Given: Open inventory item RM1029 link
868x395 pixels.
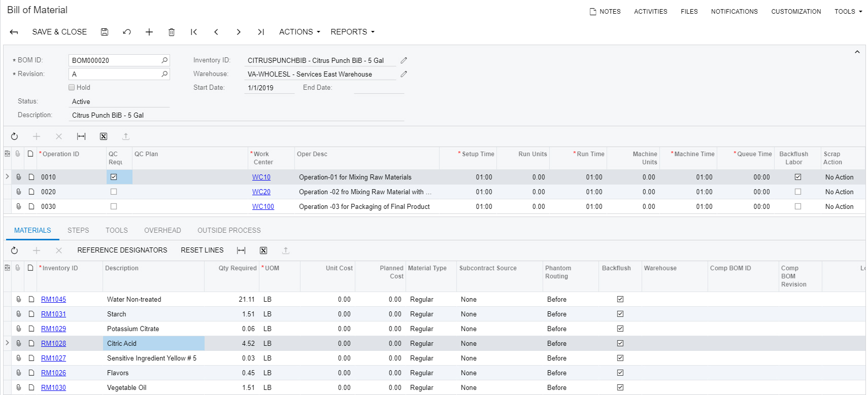Looking at the screenshot, I should 53,329.
